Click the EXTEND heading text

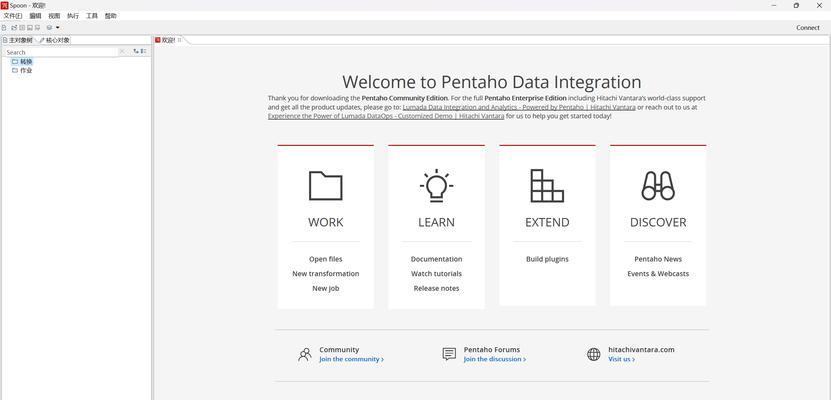click(x=547, y=222)
